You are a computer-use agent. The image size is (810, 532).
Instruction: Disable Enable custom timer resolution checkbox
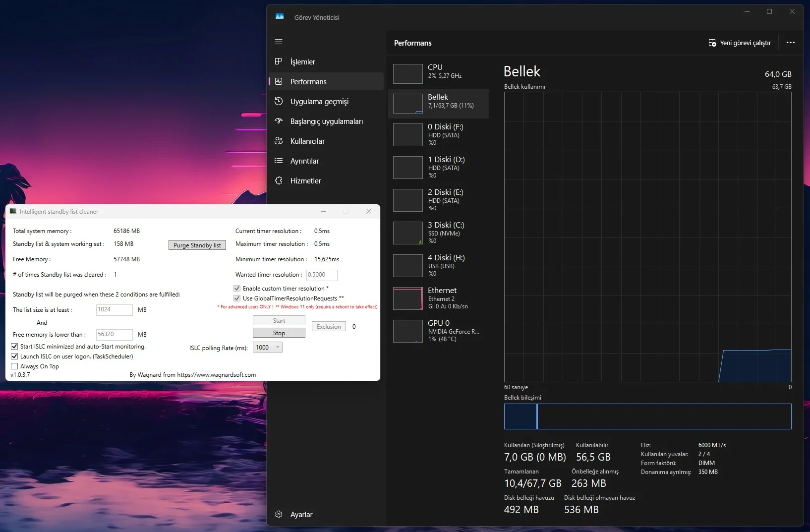point(237,289)
